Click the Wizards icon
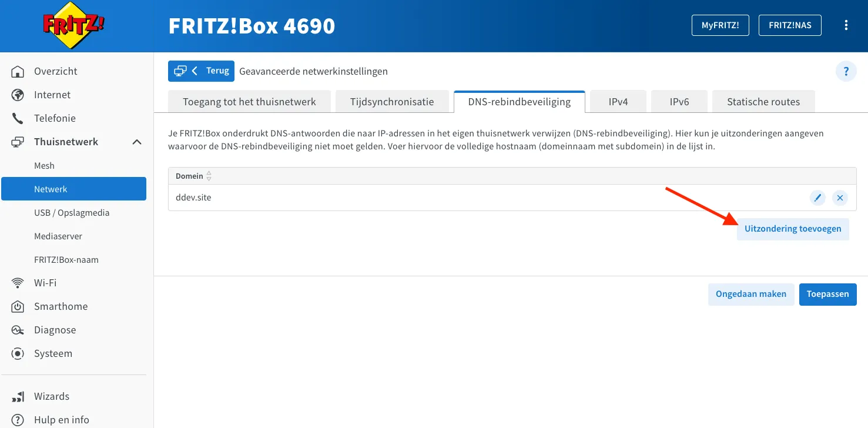 point(18,396)
